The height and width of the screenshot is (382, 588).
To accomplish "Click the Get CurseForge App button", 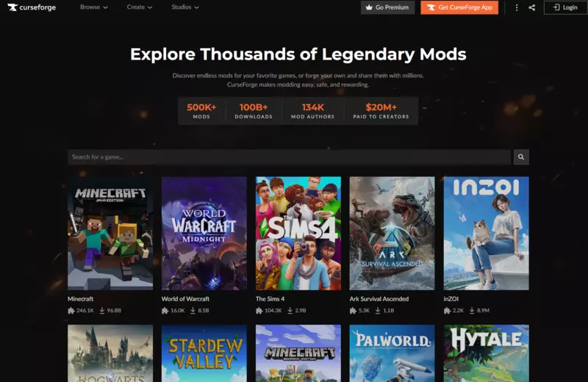I will pyautogui.click(x=459, y=7).
